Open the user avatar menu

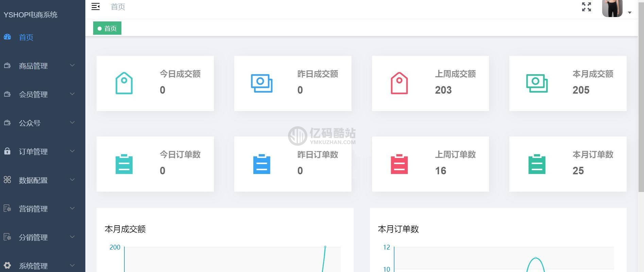click(x=612, y=8)
